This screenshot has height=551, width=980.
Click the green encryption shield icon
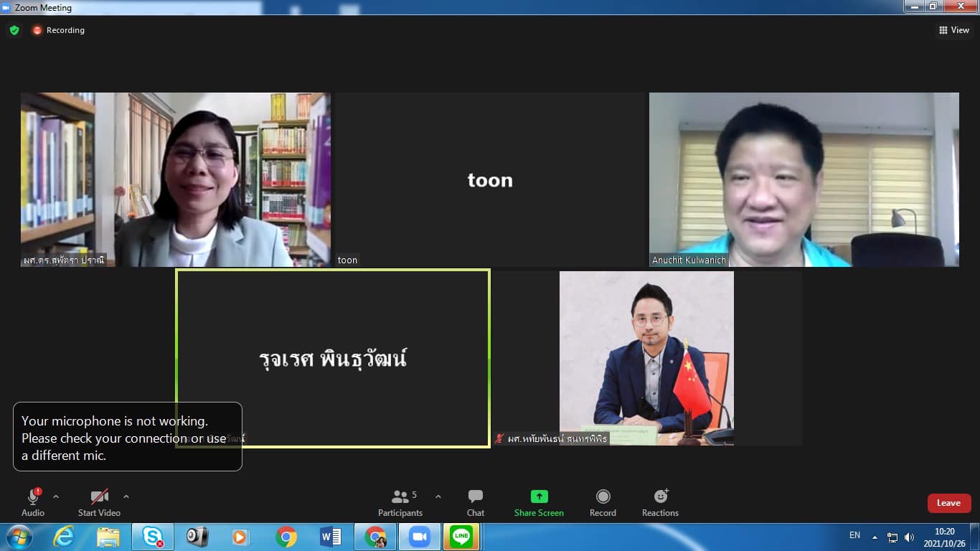[x=14, y=30]
